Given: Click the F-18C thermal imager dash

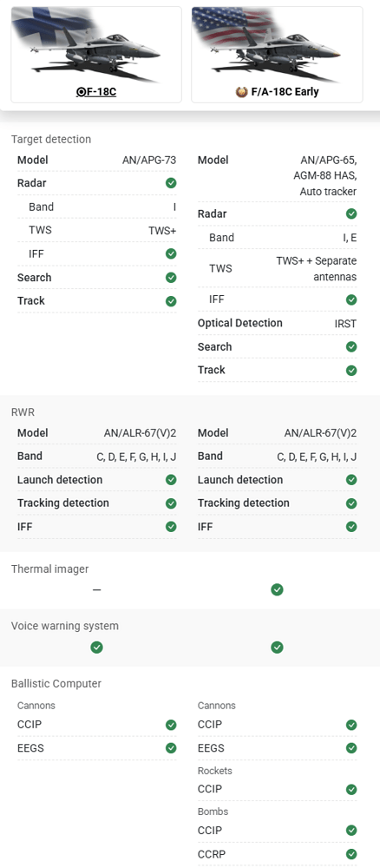Looking at the screenshot, I should pos(97,590).
